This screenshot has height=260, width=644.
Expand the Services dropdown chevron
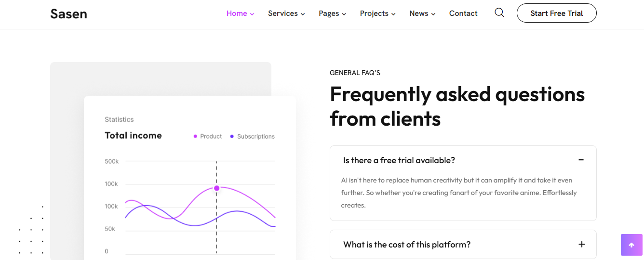tap(303, 14)
